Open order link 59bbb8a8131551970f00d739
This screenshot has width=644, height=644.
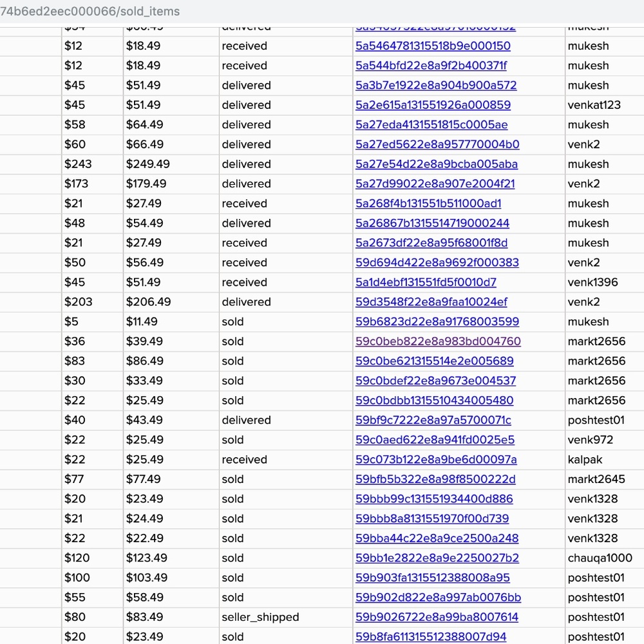432,519
